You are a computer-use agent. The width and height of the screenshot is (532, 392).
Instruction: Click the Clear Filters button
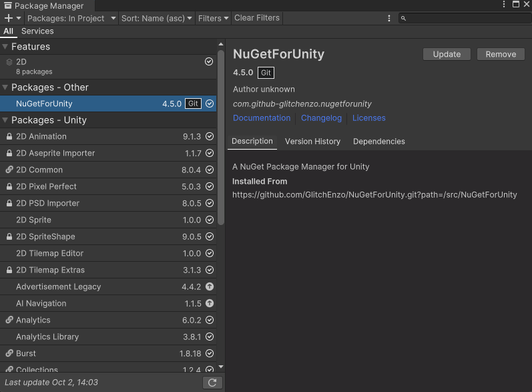[257, 18]
